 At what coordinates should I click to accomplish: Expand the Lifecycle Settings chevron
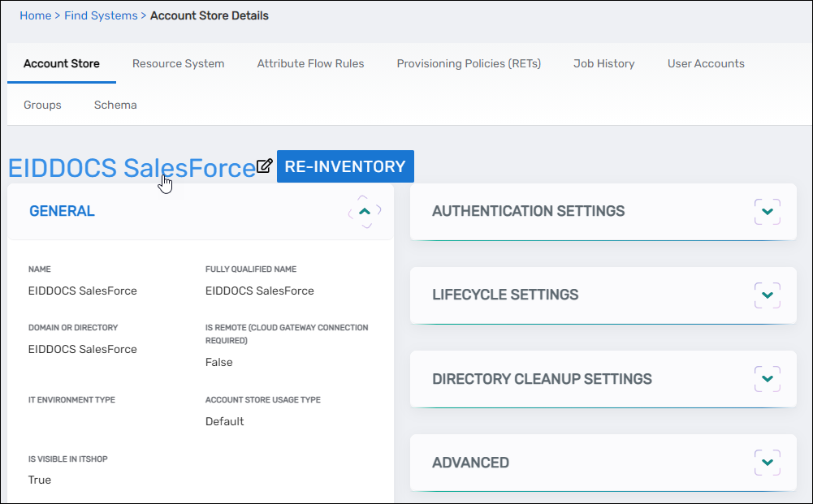(767, 295)
